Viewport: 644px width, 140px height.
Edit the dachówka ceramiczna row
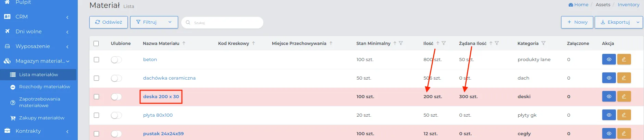click(624, 78)
